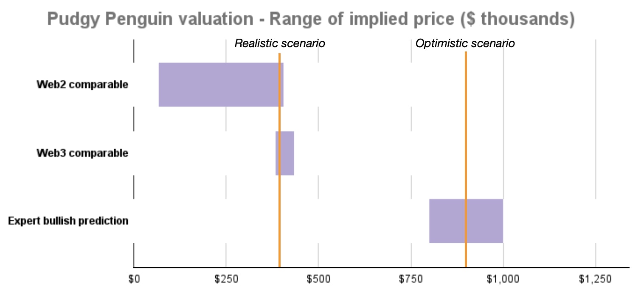Click the $250 axis tick label
The image size is (644, 307).
pos(226,279)
